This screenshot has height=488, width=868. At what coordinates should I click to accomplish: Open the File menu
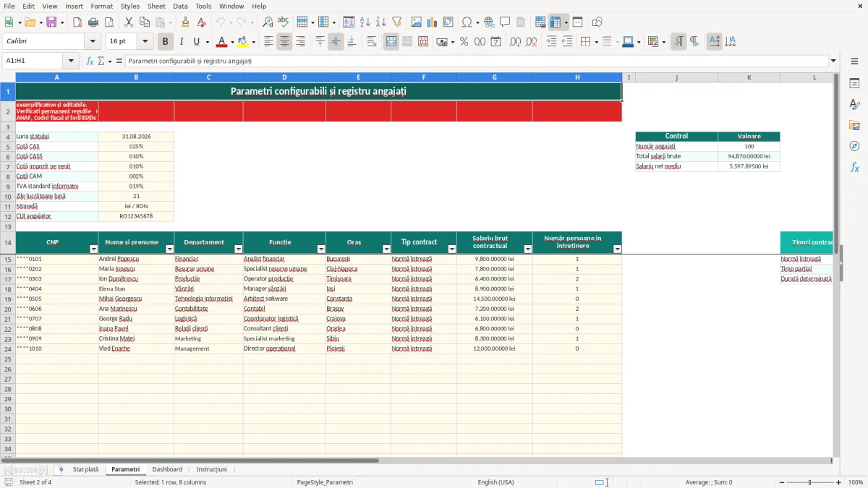pos(9,6)
